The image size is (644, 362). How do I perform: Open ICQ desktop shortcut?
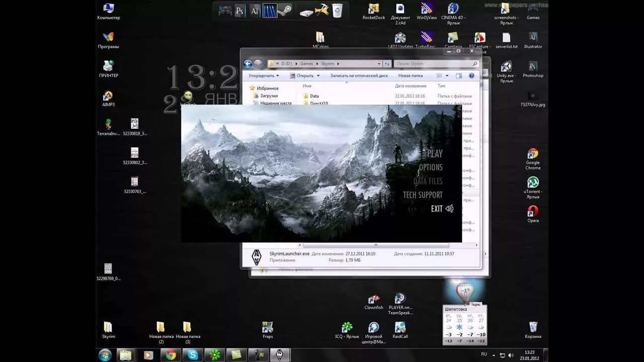coord(347,330)
